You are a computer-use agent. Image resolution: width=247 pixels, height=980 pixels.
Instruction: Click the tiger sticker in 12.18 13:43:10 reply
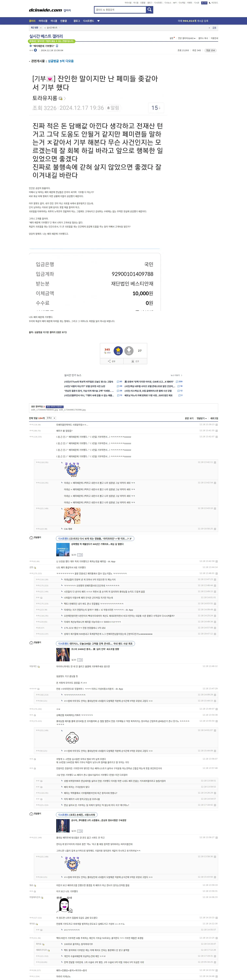click(72, 516)
